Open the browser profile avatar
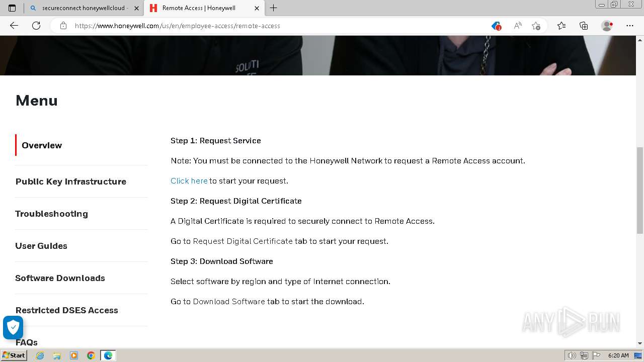Screen dimensions: 644x362 point(607,26)
